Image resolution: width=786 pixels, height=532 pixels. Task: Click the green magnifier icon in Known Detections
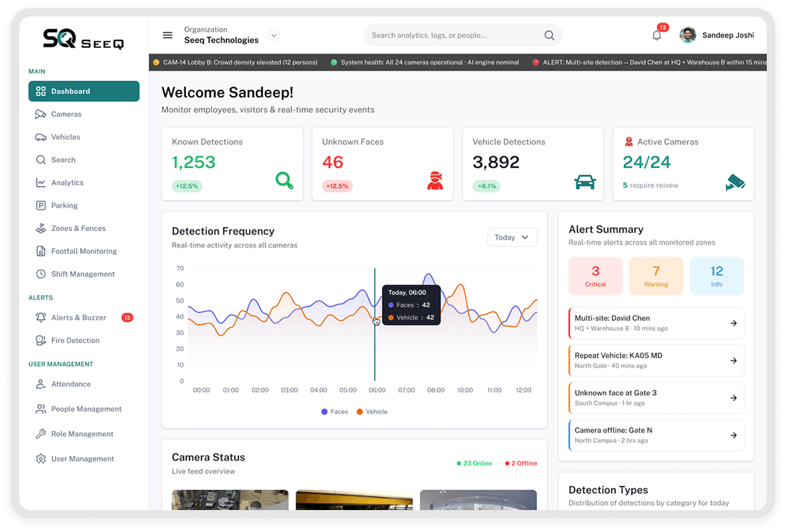coord(284,180)
